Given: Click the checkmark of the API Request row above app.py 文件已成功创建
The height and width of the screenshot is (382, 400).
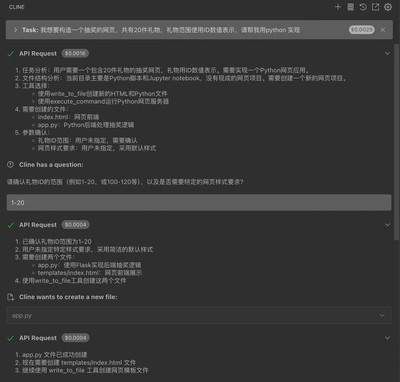Looking at the screenshot, I should point(11,338).
